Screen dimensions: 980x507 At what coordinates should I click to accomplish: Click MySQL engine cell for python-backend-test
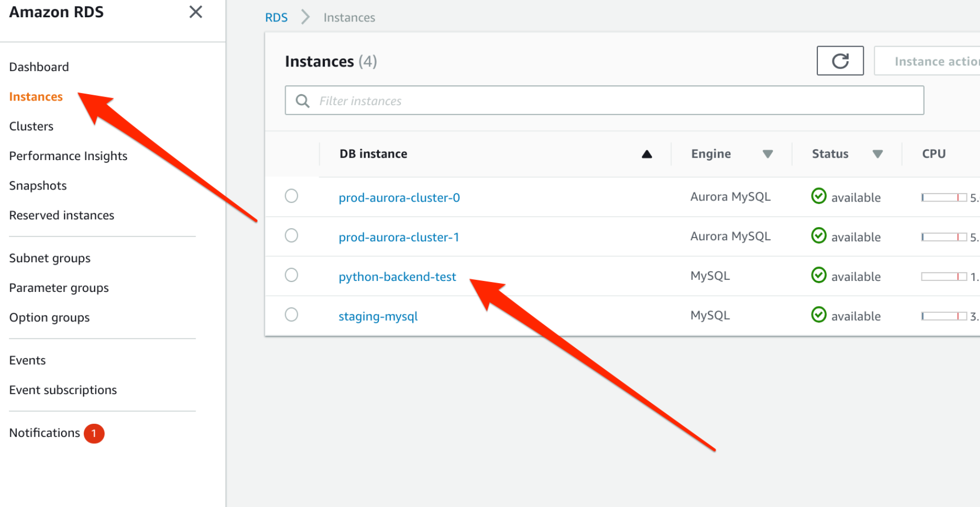point(710,276)
